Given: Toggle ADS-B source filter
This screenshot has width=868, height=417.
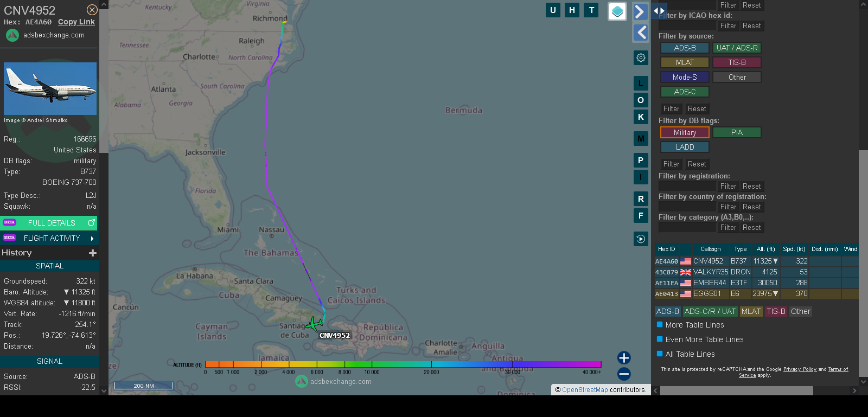Looking at the screenshot, I should click(x=685, y=48).
